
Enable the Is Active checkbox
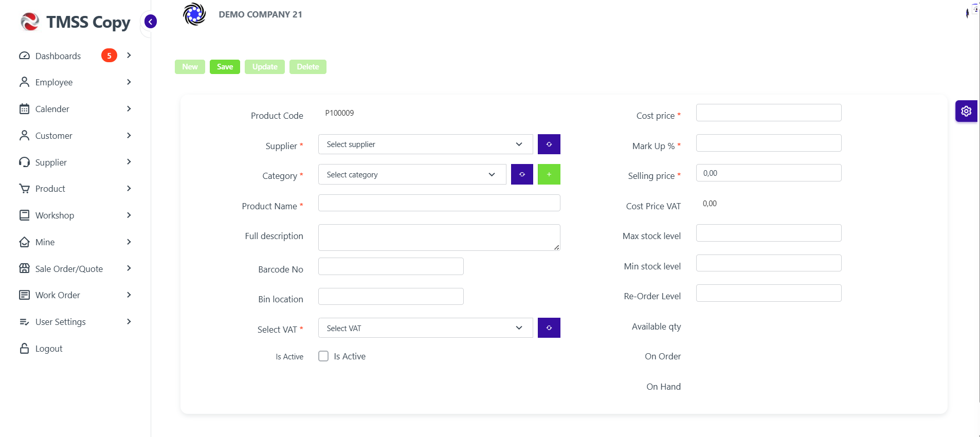tap(323, 356)
